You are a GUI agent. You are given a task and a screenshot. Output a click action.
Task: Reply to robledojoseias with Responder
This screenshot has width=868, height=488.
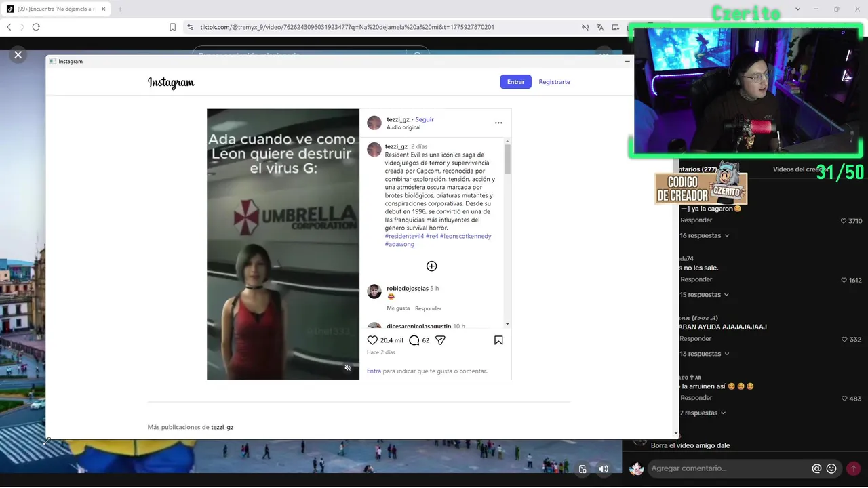tap(428, 308)
